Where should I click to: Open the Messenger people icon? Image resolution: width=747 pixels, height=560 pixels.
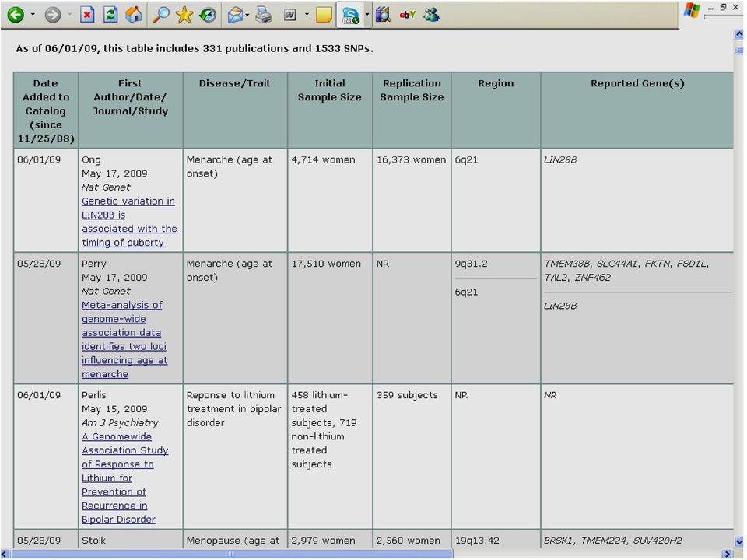tap(432, 15)
